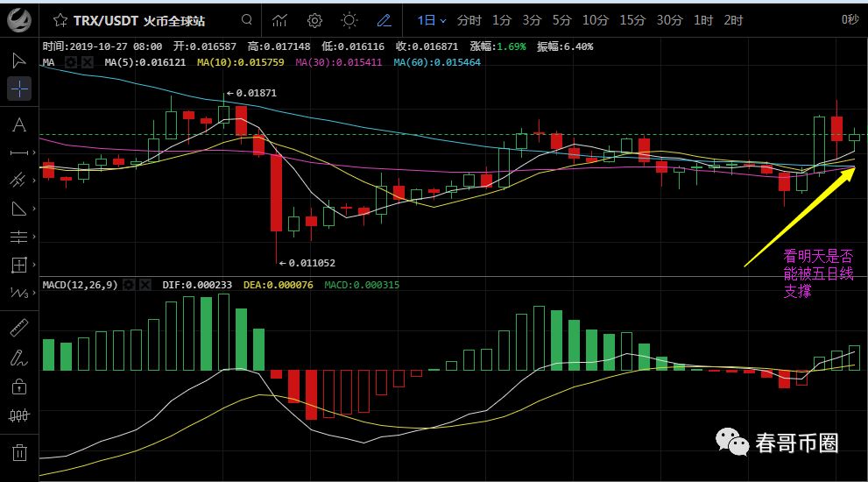
Task: Select the freehand brush tool
Action: (18, 358)
